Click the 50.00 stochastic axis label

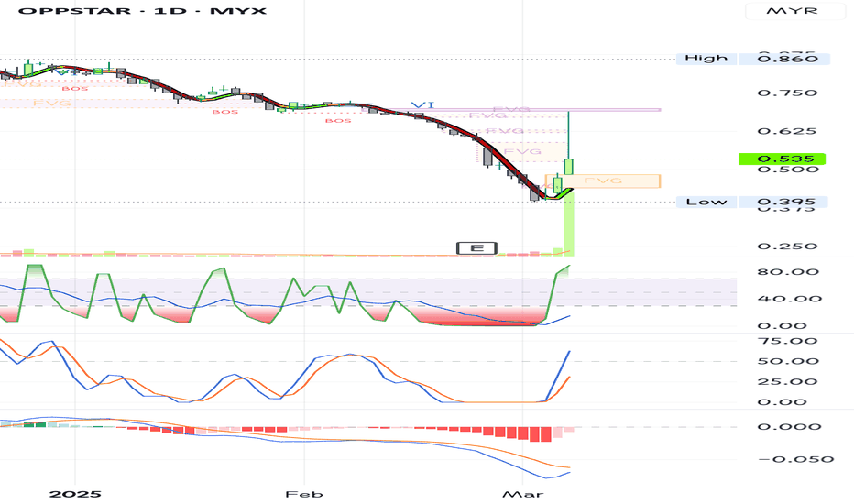tap(788, 361)
